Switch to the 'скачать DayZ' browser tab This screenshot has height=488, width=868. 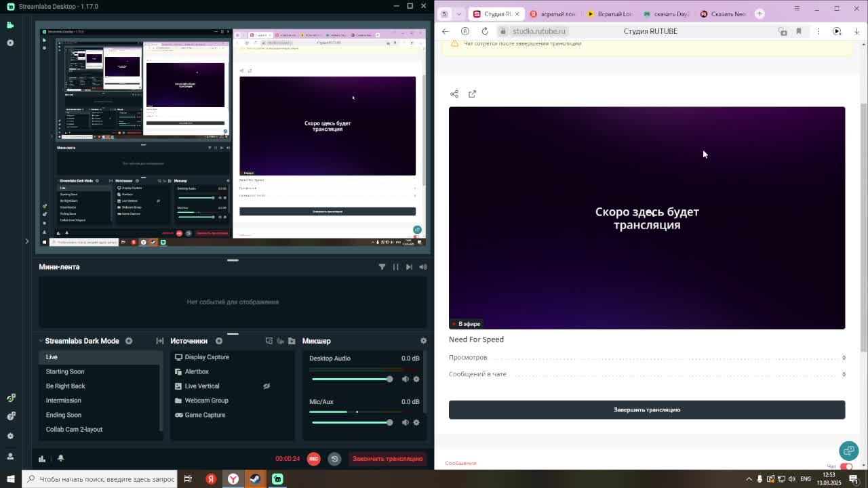click(667, 14)
